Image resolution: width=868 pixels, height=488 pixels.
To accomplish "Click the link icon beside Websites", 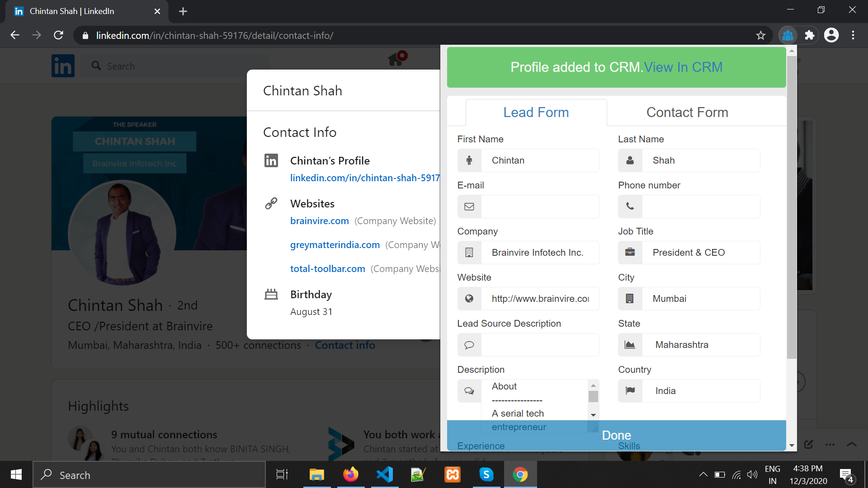I will (271, 203).
